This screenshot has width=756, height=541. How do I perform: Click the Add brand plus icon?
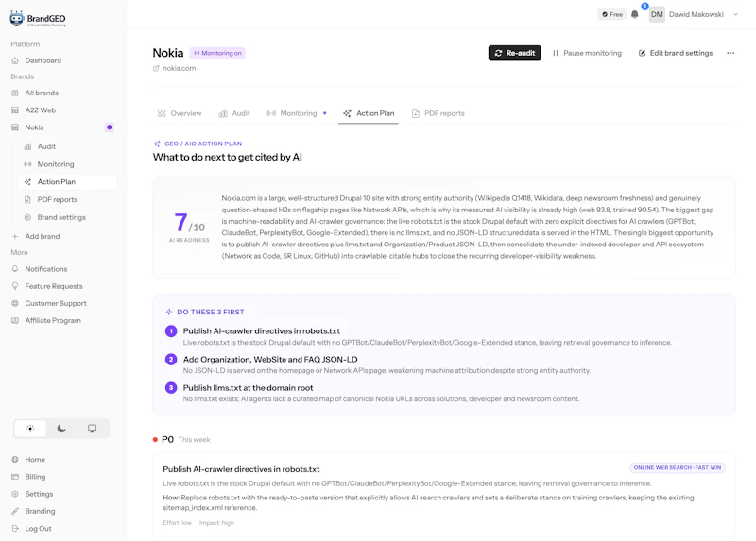pos(15,237)
